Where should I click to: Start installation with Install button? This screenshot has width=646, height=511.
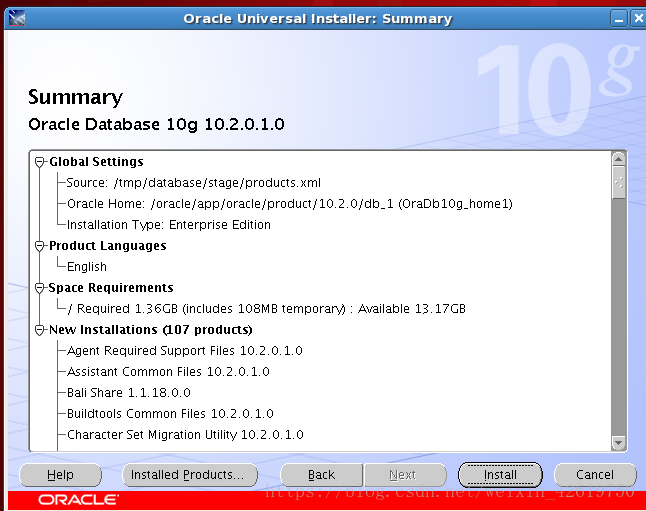[x=500, y=475]
